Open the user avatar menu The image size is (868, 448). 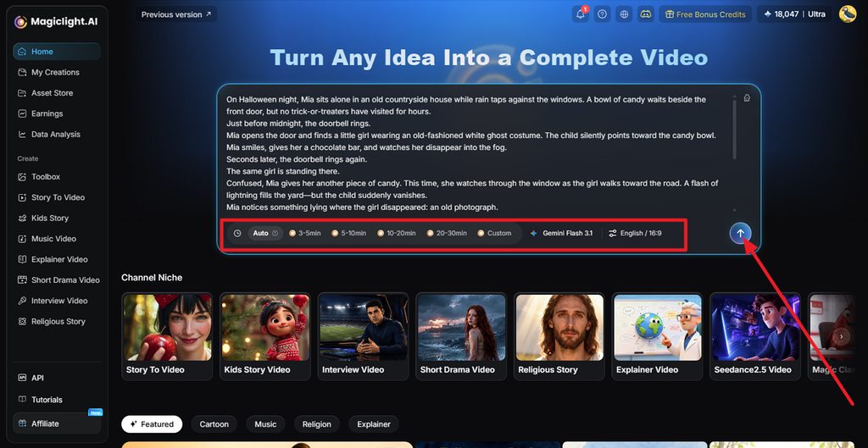(x=848, y=14)
